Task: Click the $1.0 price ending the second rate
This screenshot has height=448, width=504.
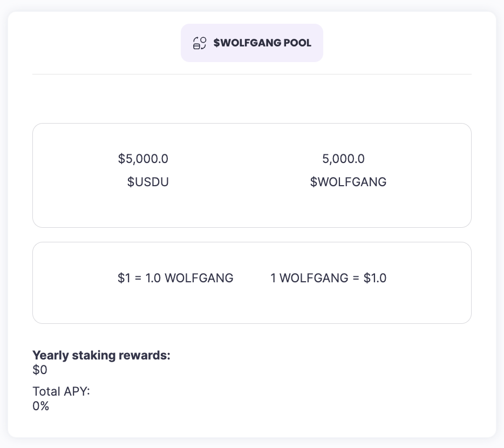Action: point(375,278)
